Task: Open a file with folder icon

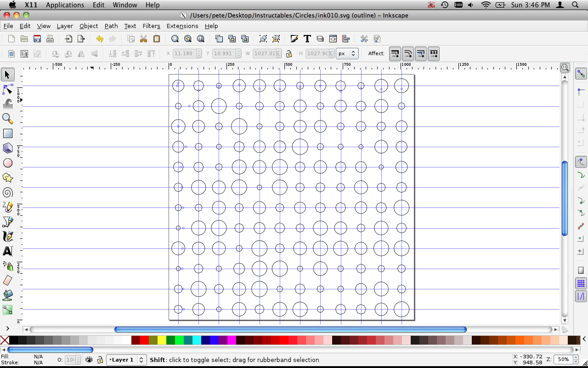Action: click(x=24, y=39)
